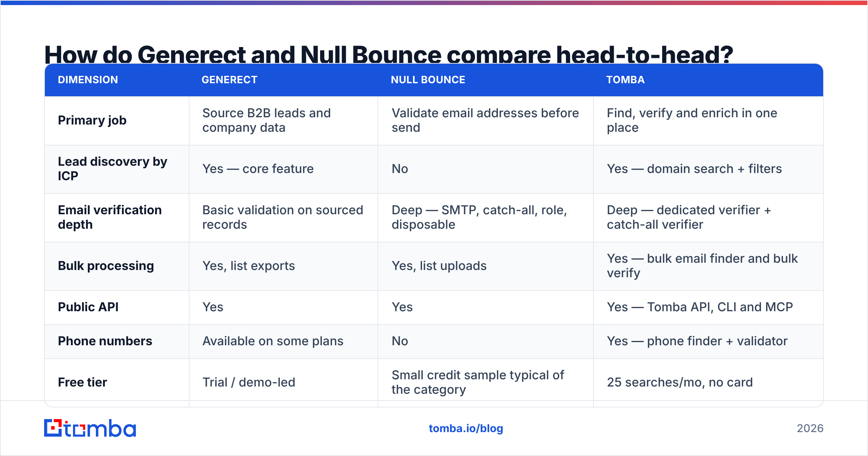Select the 'Lead discovery by ICP' label

pyautogui.click(x=112, y=169)
